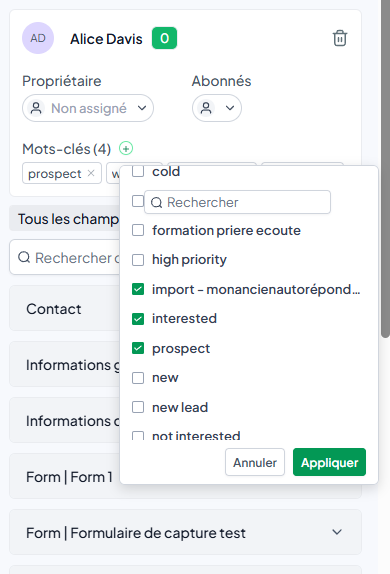The image size is (390, 574).
Task: Remove the prospect tag with its x
Action: 91,173
